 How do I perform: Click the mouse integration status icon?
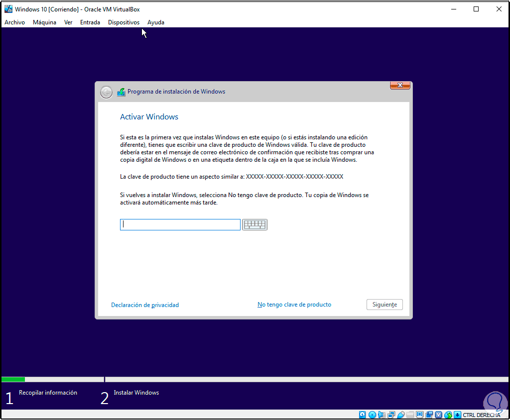[x=448, y=415]
